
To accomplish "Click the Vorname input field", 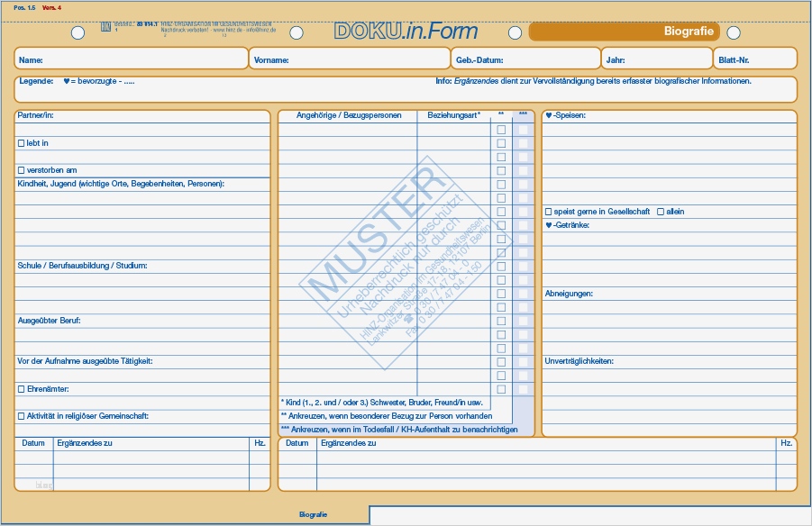I will (350, 59).
